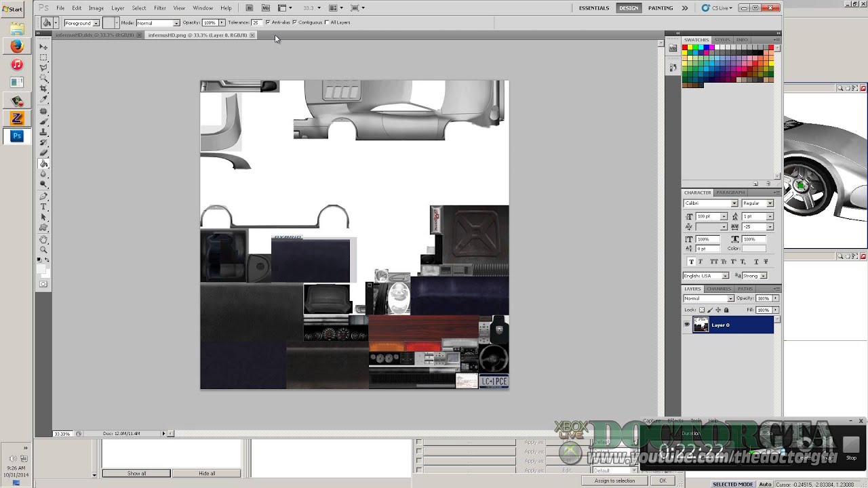Select the Dodge tool

tap(43, 184)
